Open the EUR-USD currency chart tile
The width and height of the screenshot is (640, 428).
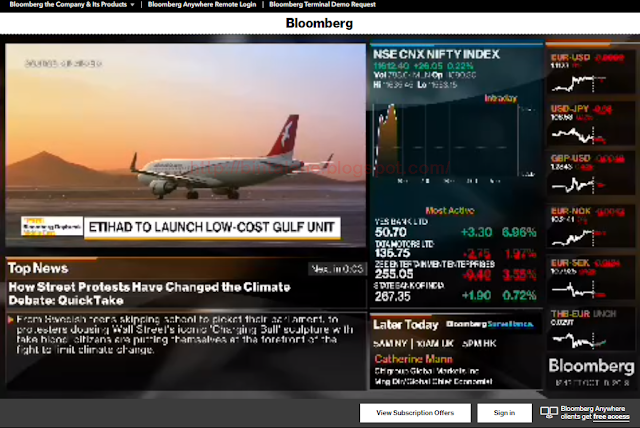click(591, 73)
